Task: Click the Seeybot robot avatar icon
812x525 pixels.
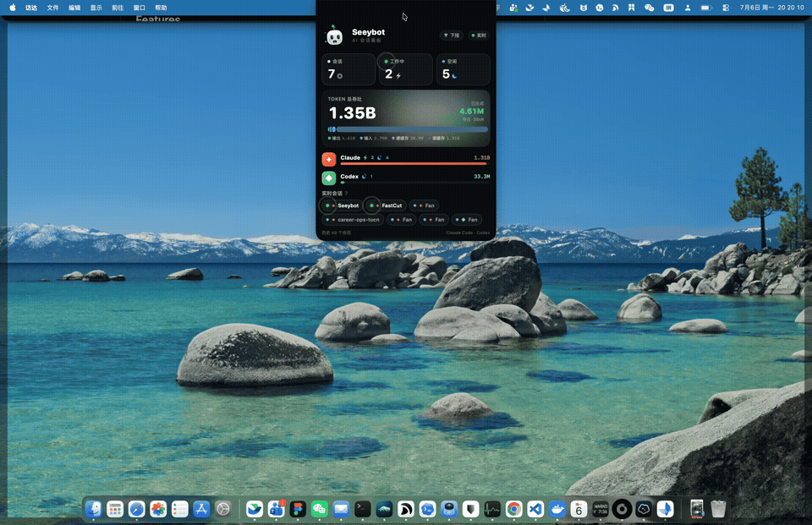Action: [x=335, y=36]
